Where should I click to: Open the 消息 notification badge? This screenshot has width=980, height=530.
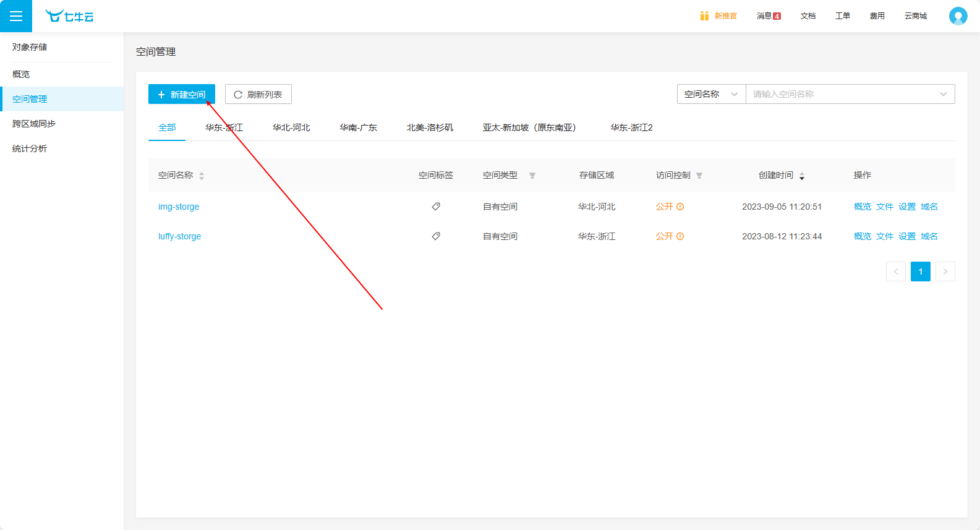[x=777, y=16]
